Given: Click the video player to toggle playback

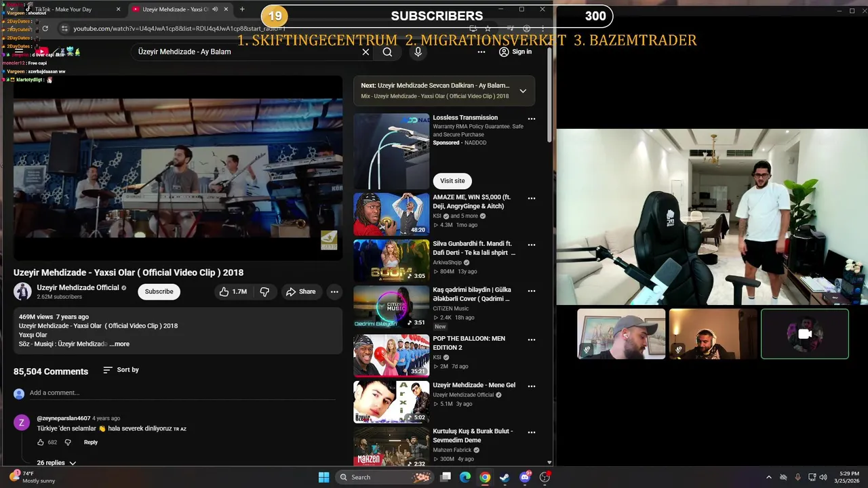Looking at the screenshot, I should coord(178,167).
